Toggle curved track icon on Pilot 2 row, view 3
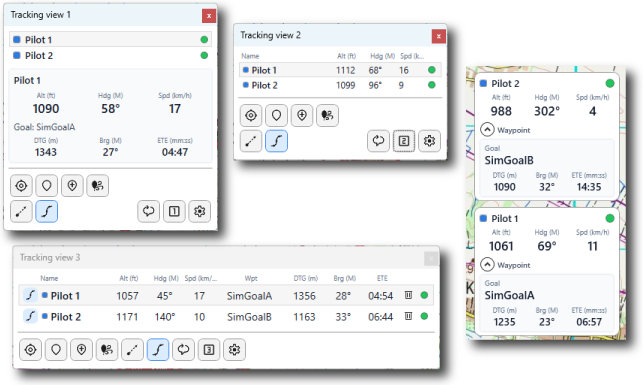Image resolution: width=643 pixels, height=385 pixels. 30,316
